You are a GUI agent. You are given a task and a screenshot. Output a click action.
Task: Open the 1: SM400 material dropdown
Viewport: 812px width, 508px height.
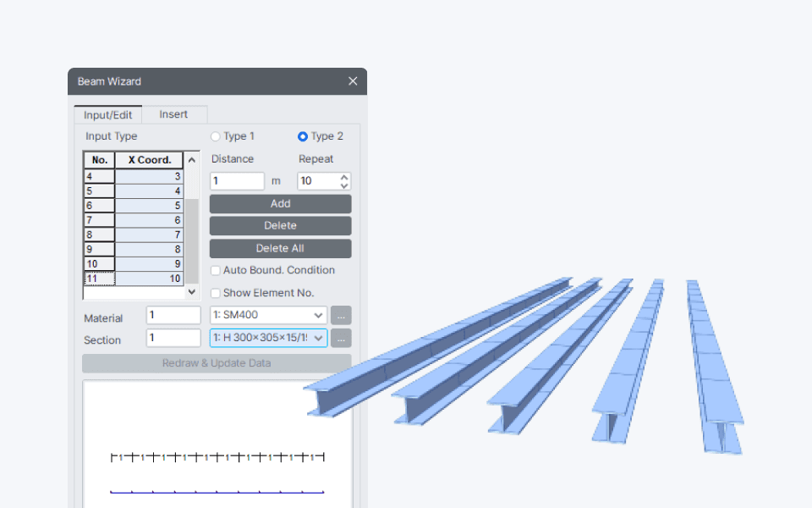pyautogui.click(x=268, y=315)
